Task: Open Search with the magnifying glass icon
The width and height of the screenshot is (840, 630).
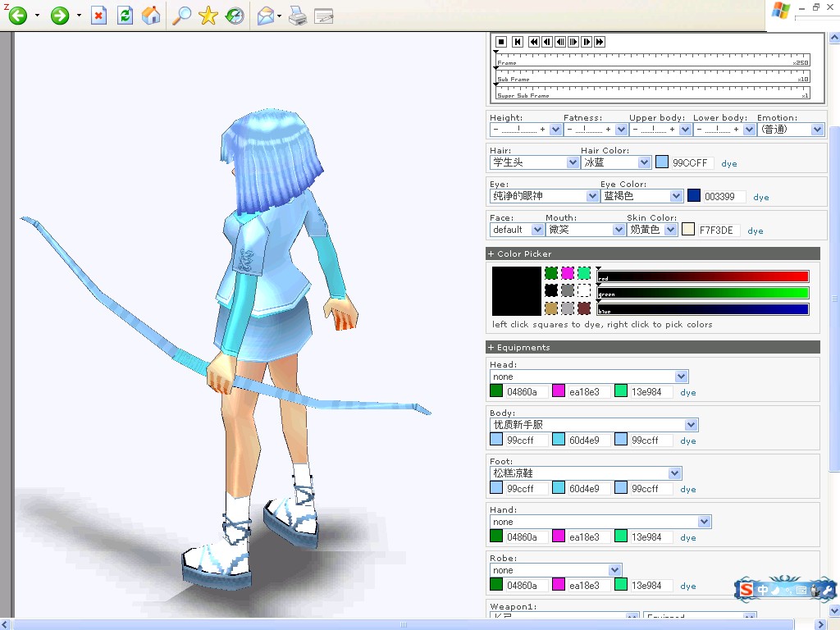Action: [181, 16]
